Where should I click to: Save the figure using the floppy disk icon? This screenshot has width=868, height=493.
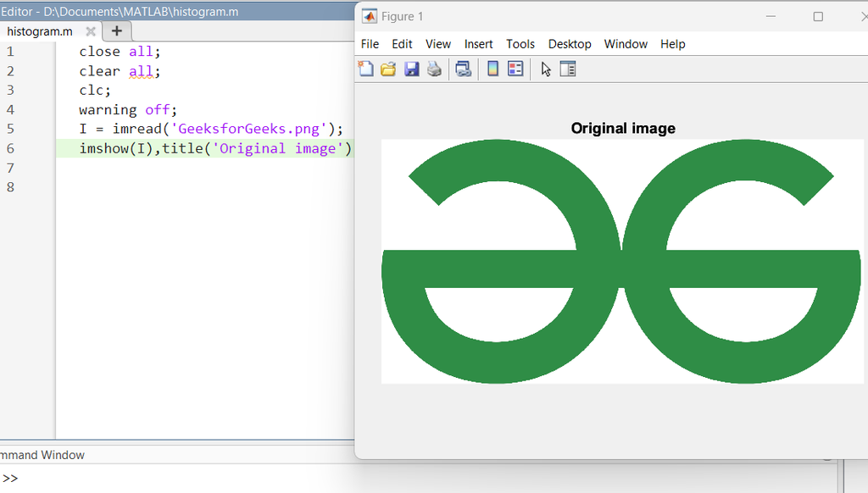(x=411, y=69)
